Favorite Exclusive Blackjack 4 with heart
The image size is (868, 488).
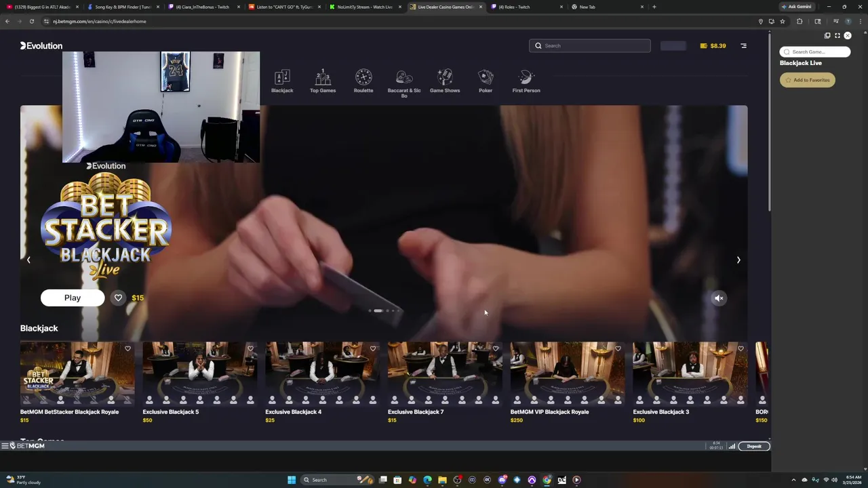[x=373, y=348]
